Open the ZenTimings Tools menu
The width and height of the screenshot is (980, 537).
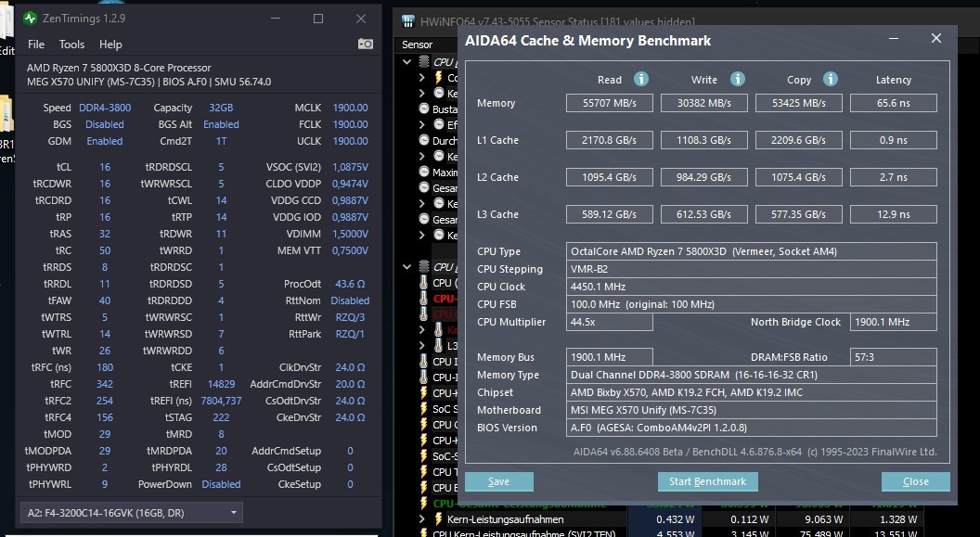click(x=71, y=45)
